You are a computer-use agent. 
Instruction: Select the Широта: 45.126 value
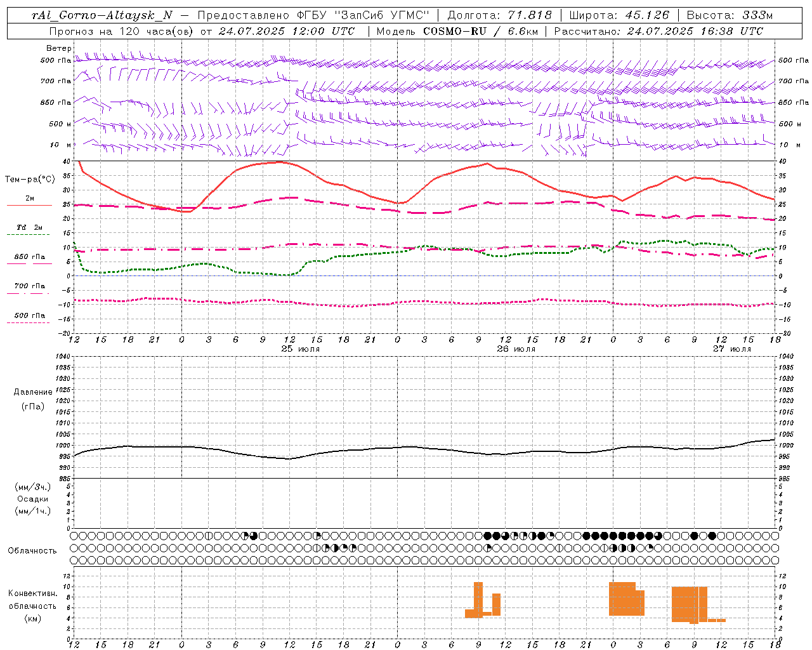click(x=619, y=15)
